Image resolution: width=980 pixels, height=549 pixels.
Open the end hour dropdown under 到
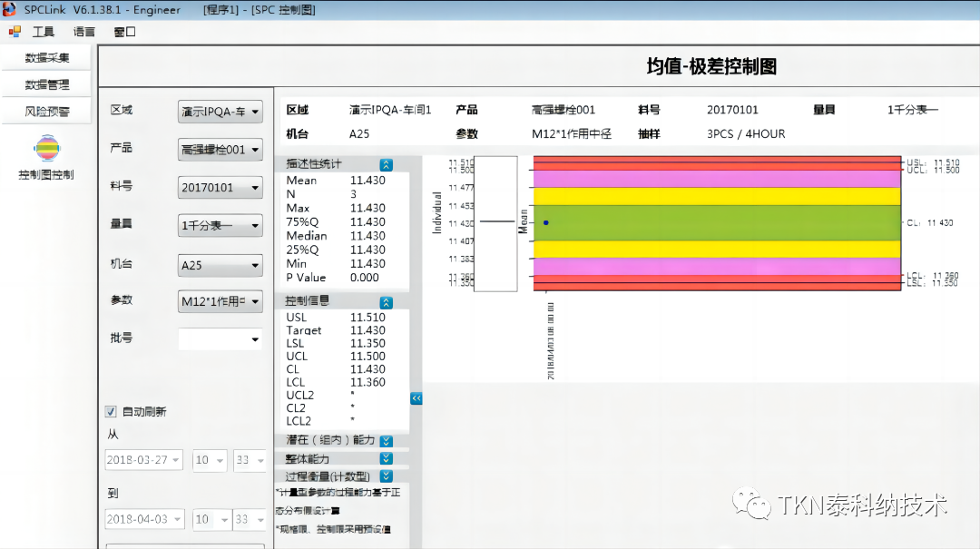[x=211, y=519]
